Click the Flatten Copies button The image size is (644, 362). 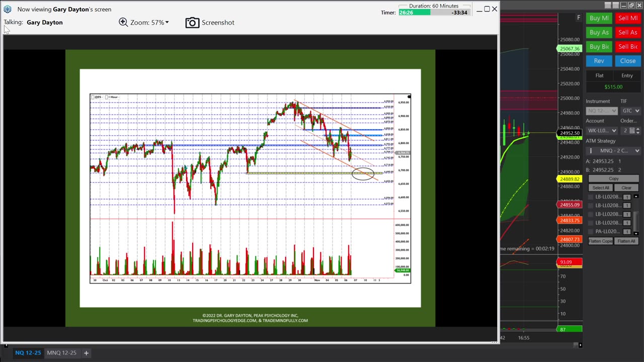click(x=601, y=241)
